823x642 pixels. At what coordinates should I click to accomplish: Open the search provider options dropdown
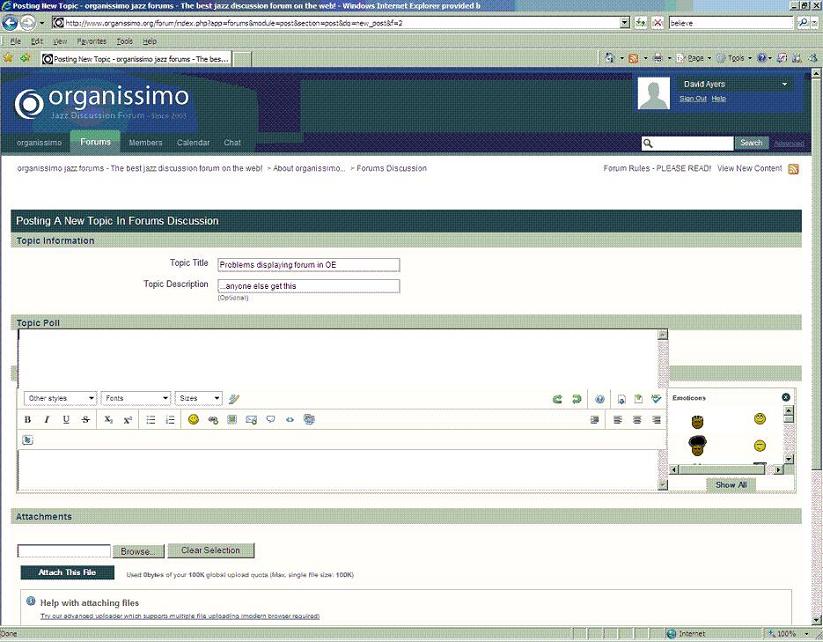[x=815, y=23]
